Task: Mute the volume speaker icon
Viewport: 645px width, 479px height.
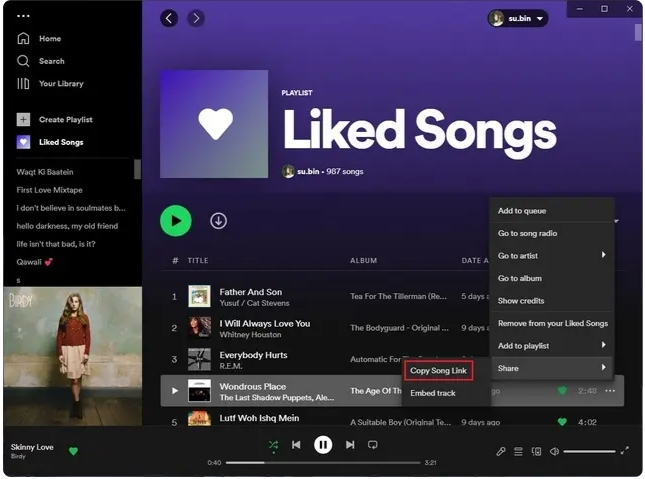Action: [554, 451]
